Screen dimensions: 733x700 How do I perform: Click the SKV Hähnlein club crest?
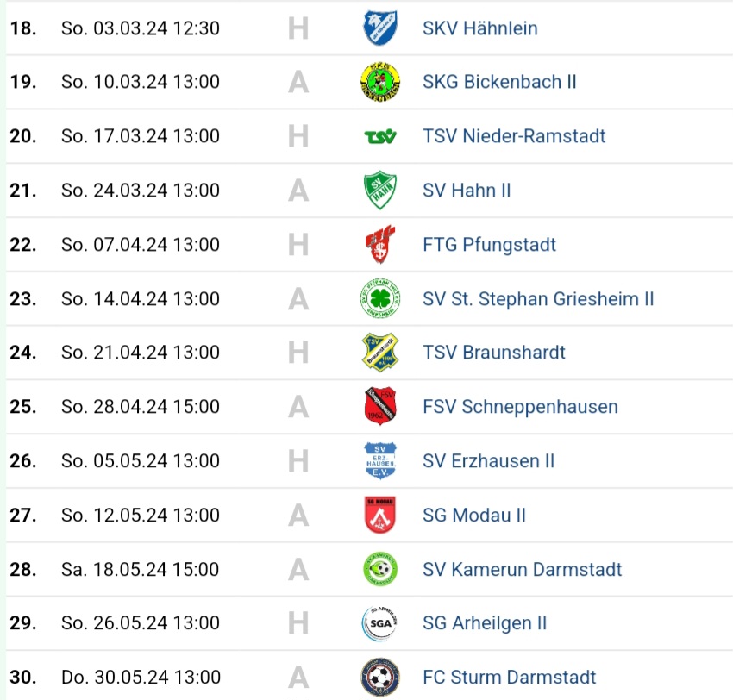point(379,28)
